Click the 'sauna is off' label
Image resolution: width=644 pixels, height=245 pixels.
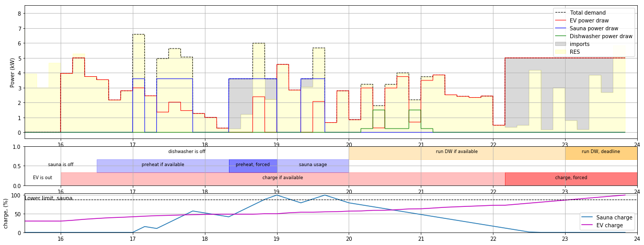click(61, 165)
